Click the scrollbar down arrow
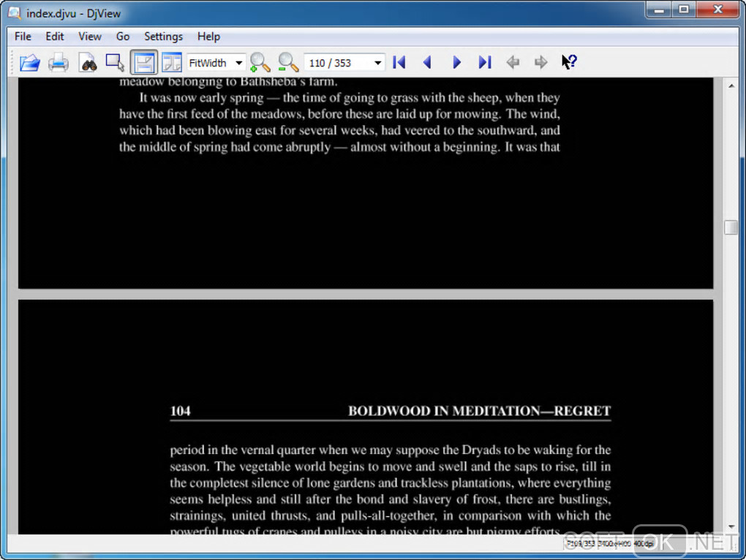 731,526
